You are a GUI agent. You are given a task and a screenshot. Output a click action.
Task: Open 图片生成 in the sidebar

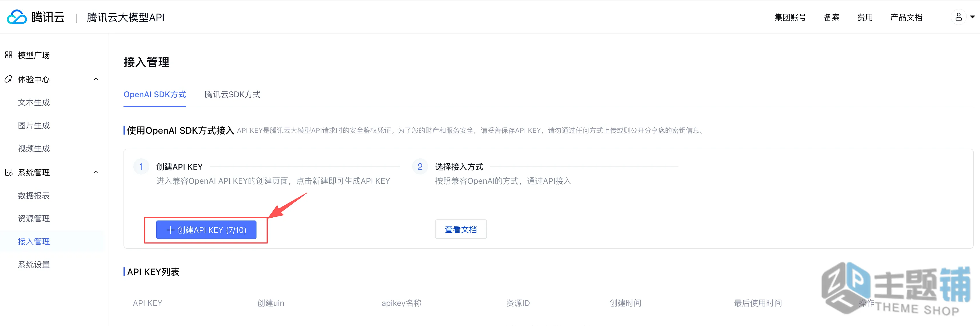coord(34,125)
